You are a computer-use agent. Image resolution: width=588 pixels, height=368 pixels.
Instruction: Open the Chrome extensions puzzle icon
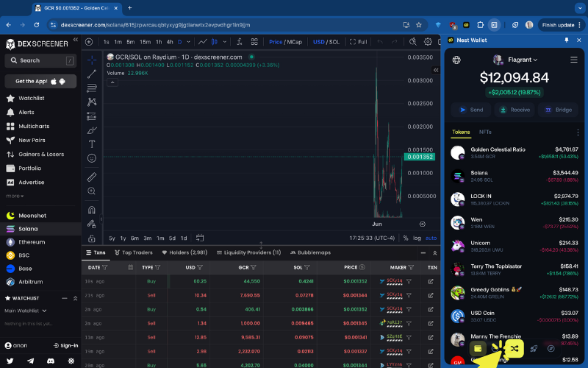pyautogui.click(x=480, y=25)
